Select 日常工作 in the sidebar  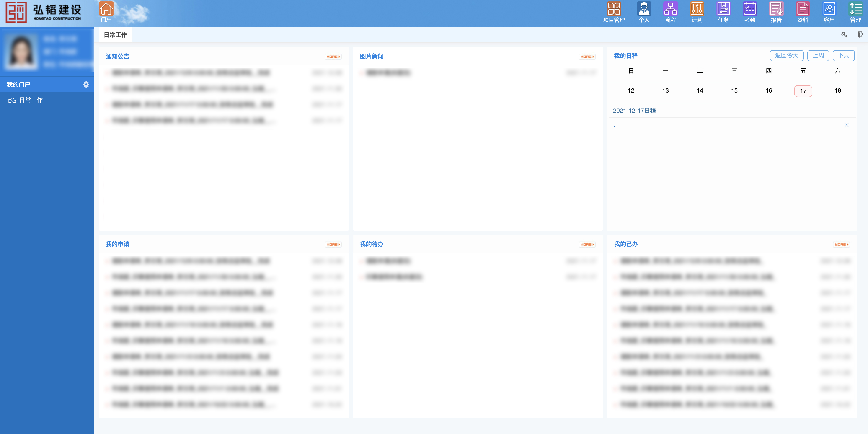(31, 100)
